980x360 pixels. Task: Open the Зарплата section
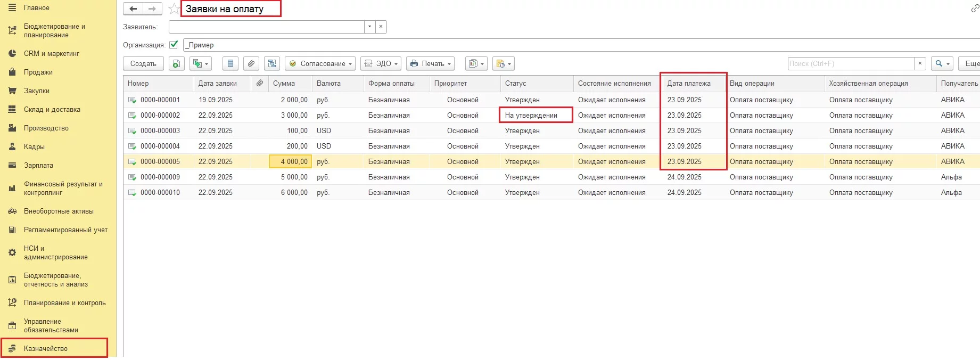click(x=38, y=165)
